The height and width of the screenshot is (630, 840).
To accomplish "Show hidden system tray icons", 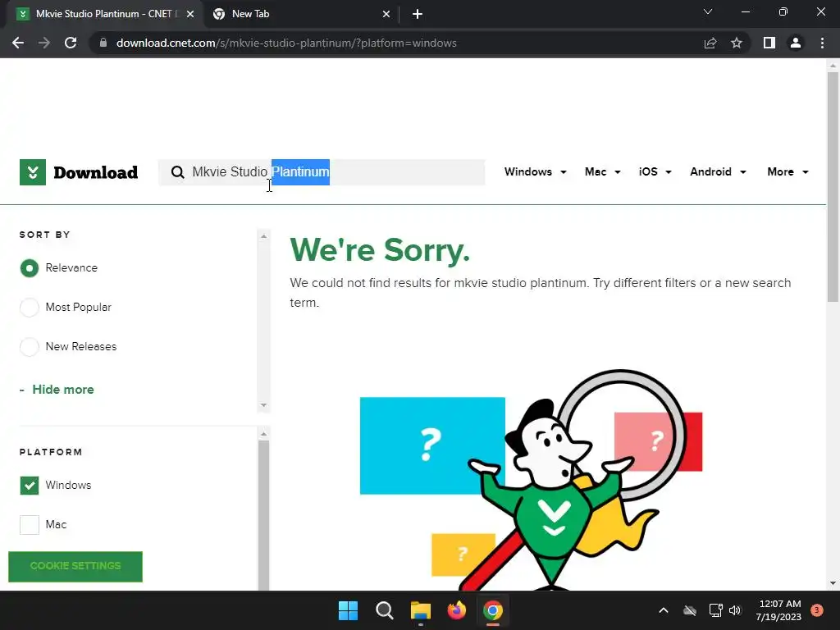I will click(663, 610).
